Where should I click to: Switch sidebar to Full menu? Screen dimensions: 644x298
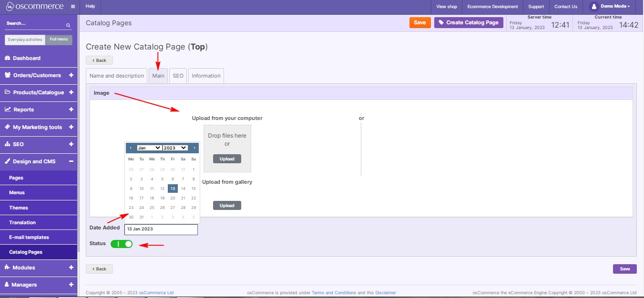[x=59, y=40]
